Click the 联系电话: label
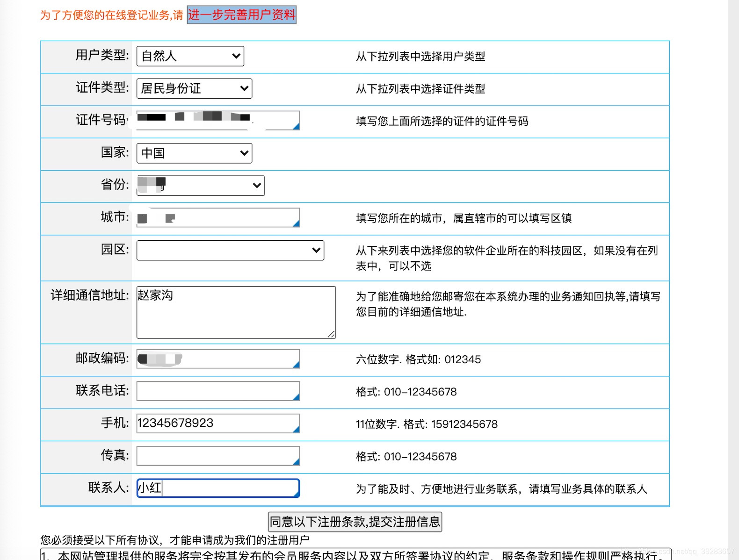Image resolution: width=739 pixels, height=560 pixels. pos(102,390)
